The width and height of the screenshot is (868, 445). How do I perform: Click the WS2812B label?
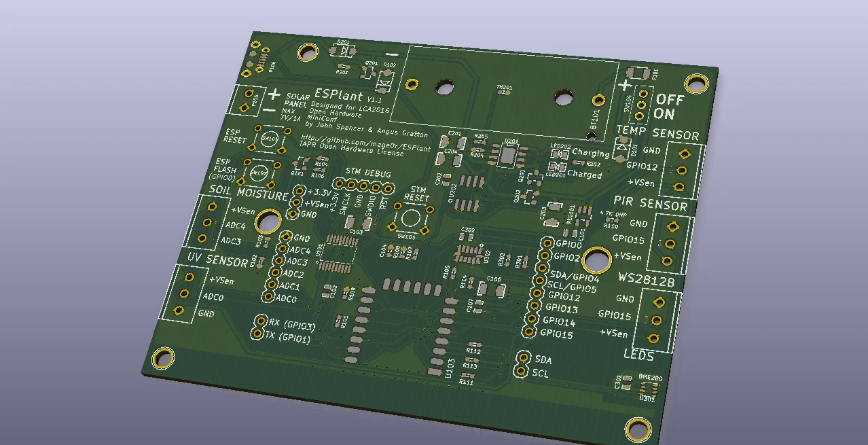click(647, 280)
